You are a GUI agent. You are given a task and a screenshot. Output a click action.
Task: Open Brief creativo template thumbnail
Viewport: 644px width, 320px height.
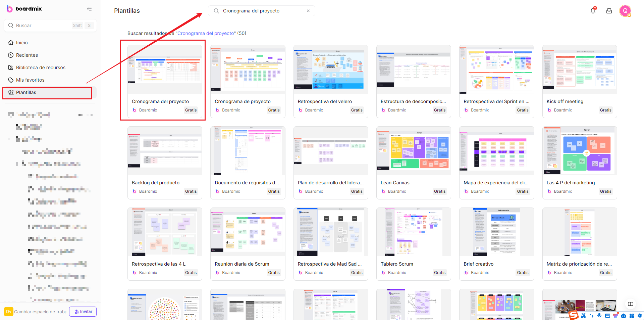(497, 232)
